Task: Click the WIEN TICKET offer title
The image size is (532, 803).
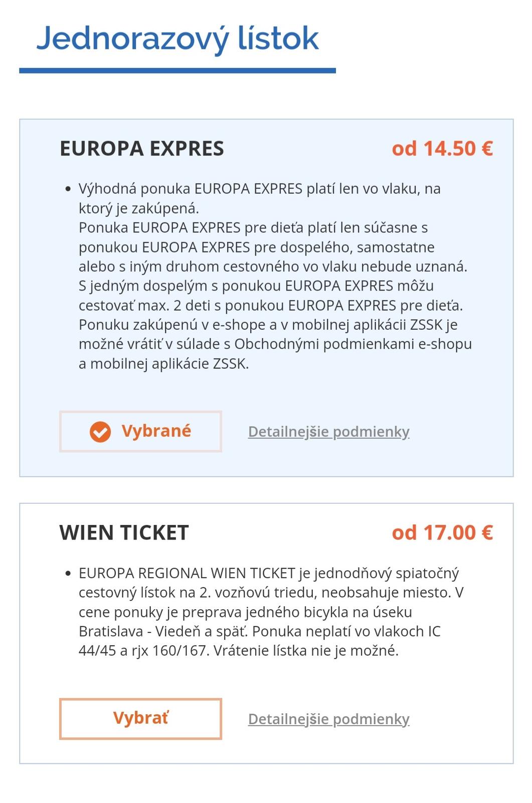Action: (124, 532)
